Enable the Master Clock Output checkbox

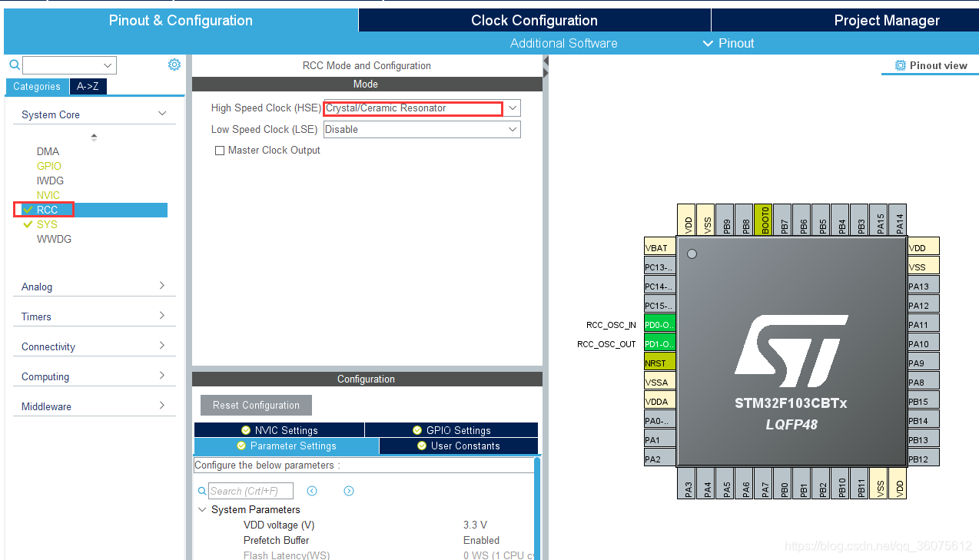[x=219, y=150]
